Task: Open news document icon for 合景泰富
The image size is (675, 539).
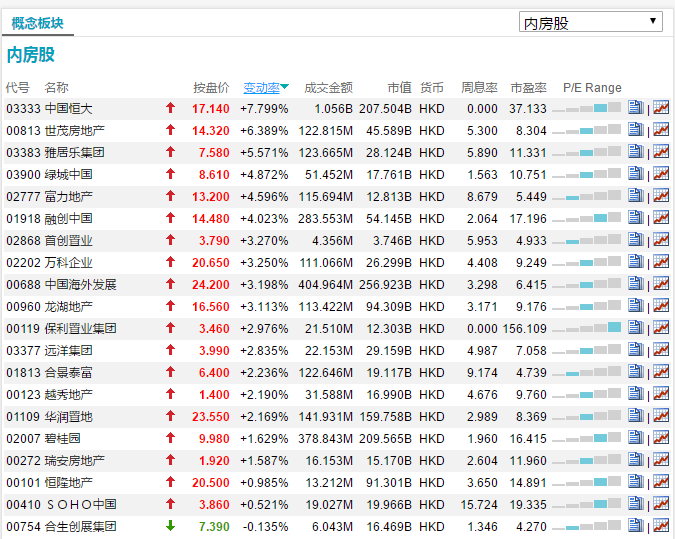Action: [x=636, y=372]
